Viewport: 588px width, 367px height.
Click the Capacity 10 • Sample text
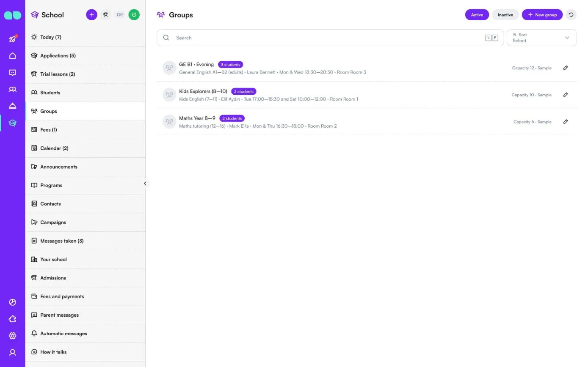pyautogui.click(x=531, y=95)
